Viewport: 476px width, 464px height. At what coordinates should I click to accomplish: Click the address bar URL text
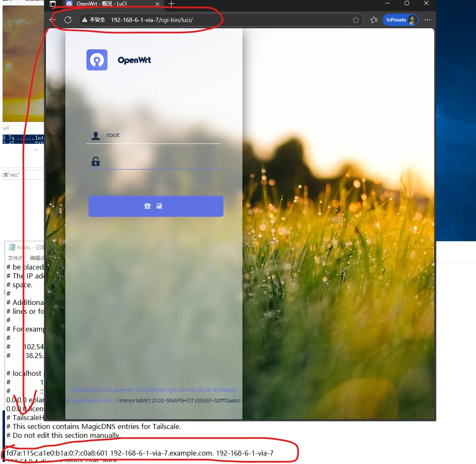(x=152, y=20)
